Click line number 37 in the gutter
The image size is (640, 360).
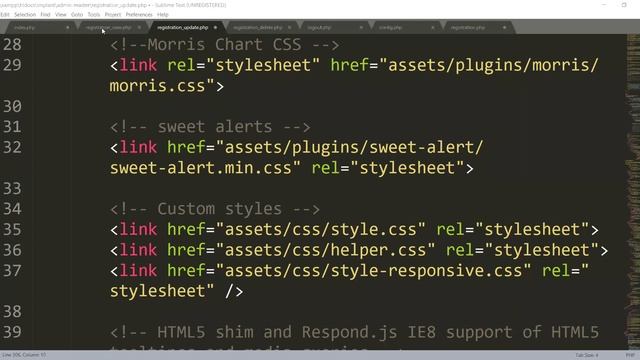(x=12, y=271)
